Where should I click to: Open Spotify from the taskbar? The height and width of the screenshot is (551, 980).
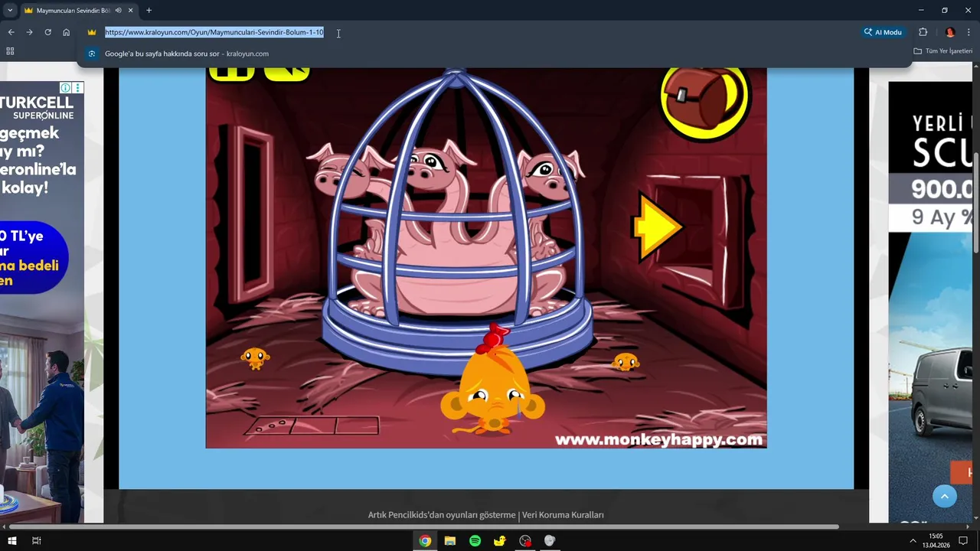[475, 540]
